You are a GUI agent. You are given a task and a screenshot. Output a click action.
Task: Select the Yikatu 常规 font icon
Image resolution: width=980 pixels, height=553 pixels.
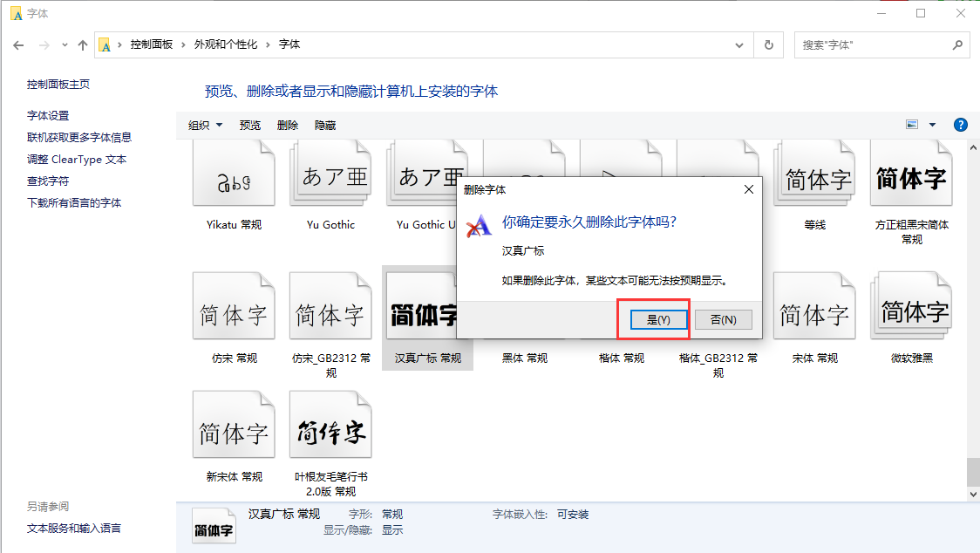point(234,174)
